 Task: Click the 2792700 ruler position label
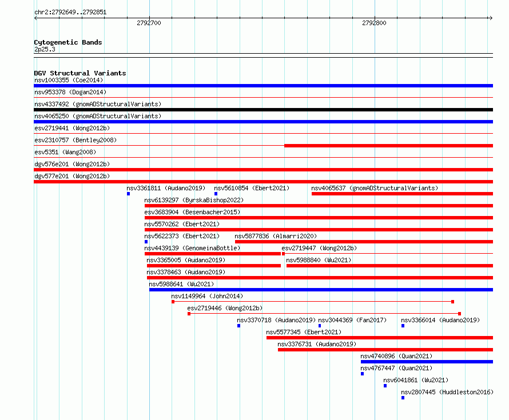[x=149, y=23]
